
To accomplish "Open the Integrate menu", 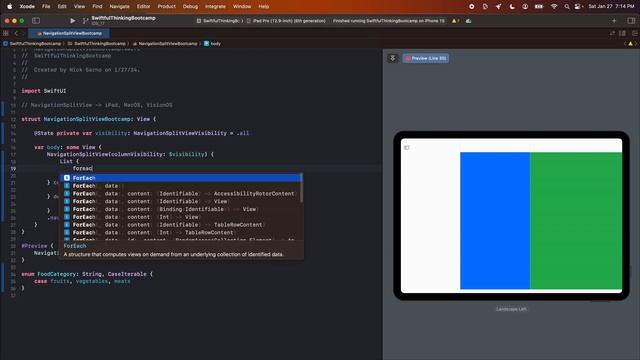I will (215, 7).
